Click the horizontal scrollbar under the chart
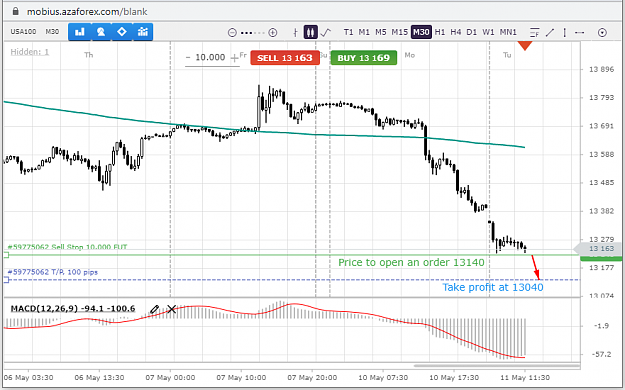The image size is (625, 390). (497, 365)
